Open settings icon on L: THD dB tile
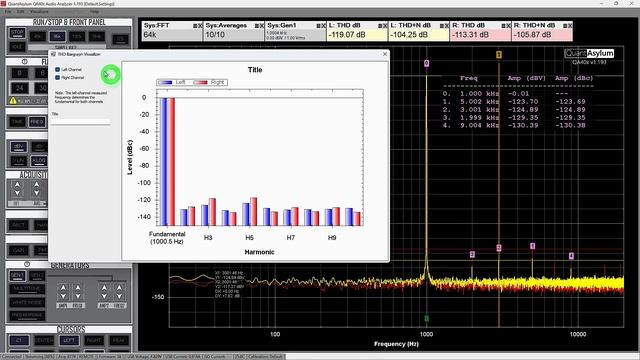The height and width of the screenshot is (360, 640). [x=380, y=26]
